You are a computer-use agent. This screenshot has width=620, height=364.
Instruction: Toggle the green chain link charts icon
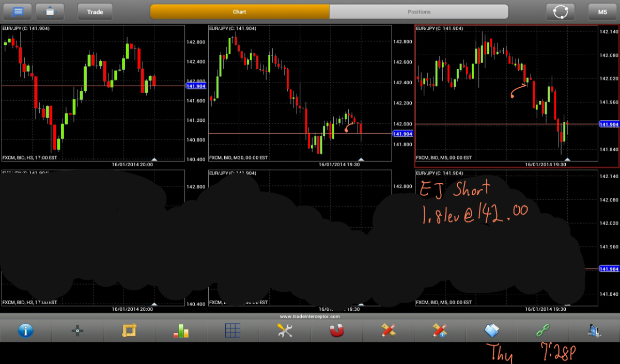(543, 330)
